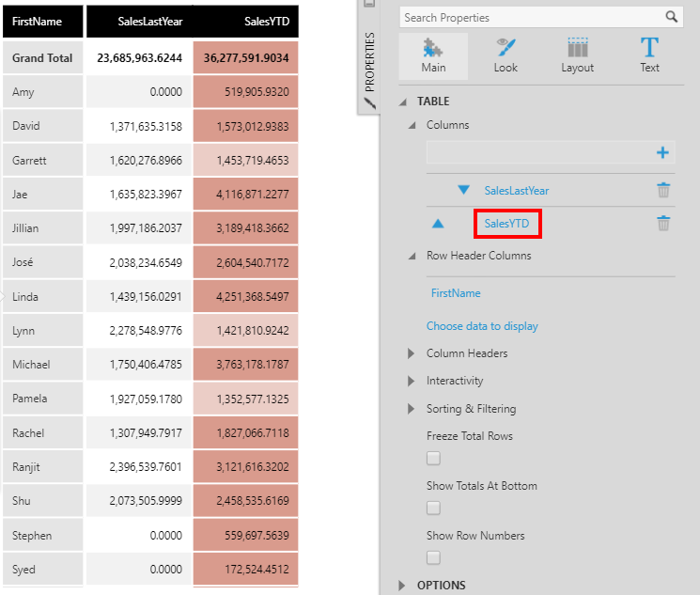Image resolution: width=700 pixels, height=595 pixels.
Task: Toggle the Freeze Total Rows checkbox
Action: coord(433,459)
